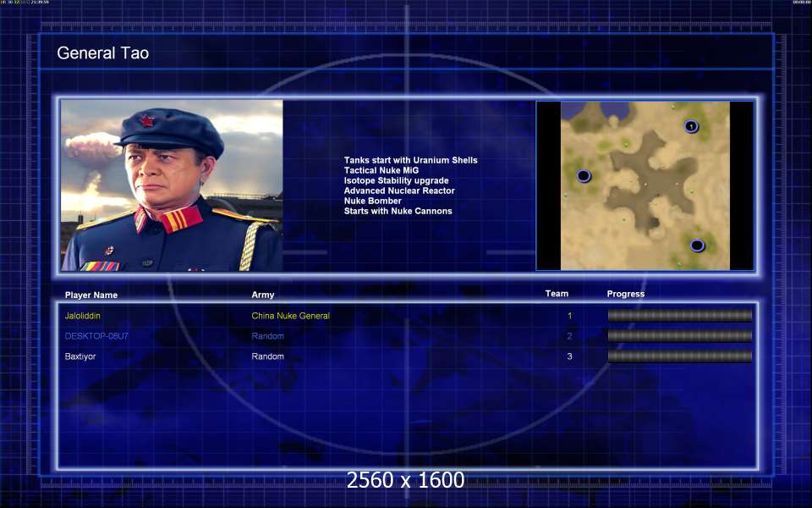Click team number 1 for Jaloliddin
The height and width of the screenshot is (508, 812).
(x=569, y=316)
